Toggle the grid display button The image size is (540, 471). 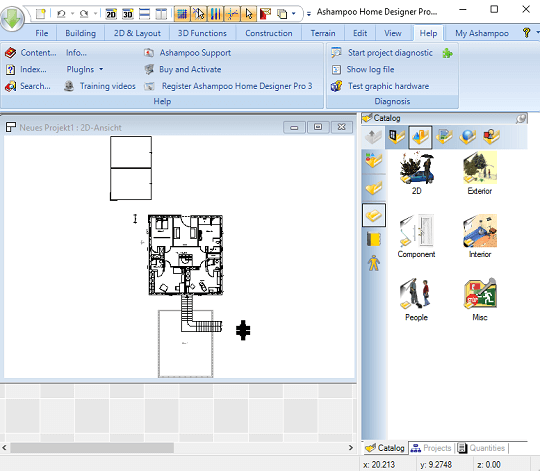point(182,14)
